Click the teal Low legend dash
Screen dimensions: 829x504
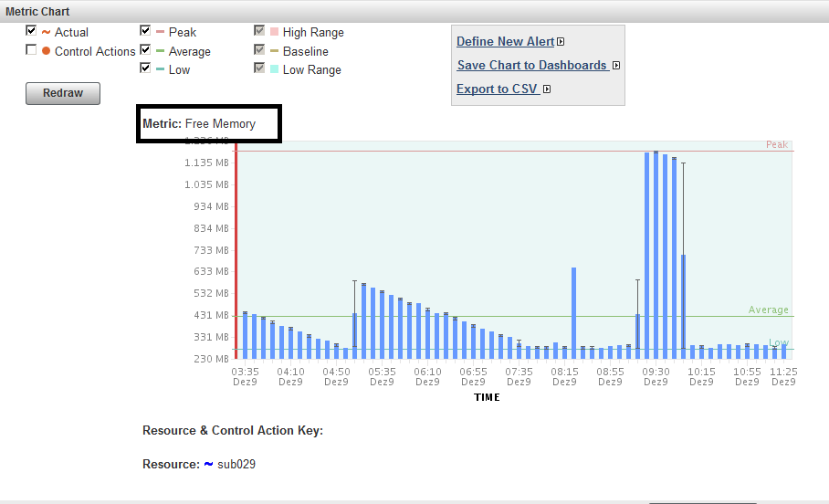pyautogui.click(x=160, y=69)
